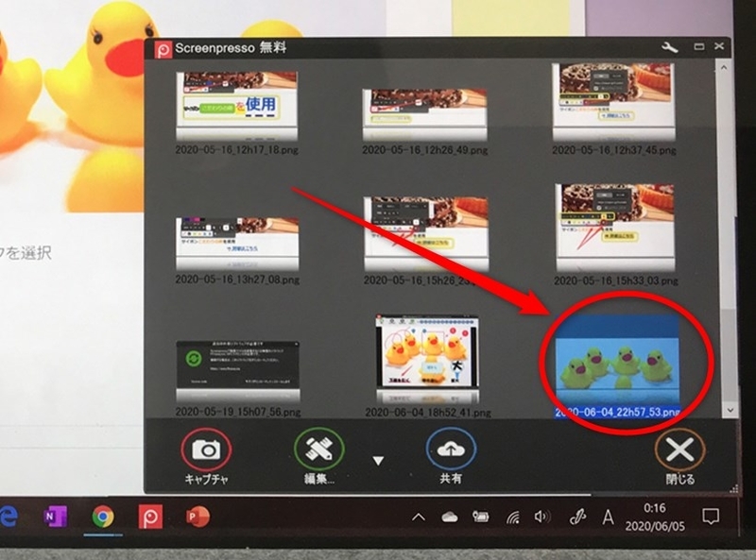Open Screenpresso settings wrench icon
Screen dimensions: 756x560
click(670, 47)
